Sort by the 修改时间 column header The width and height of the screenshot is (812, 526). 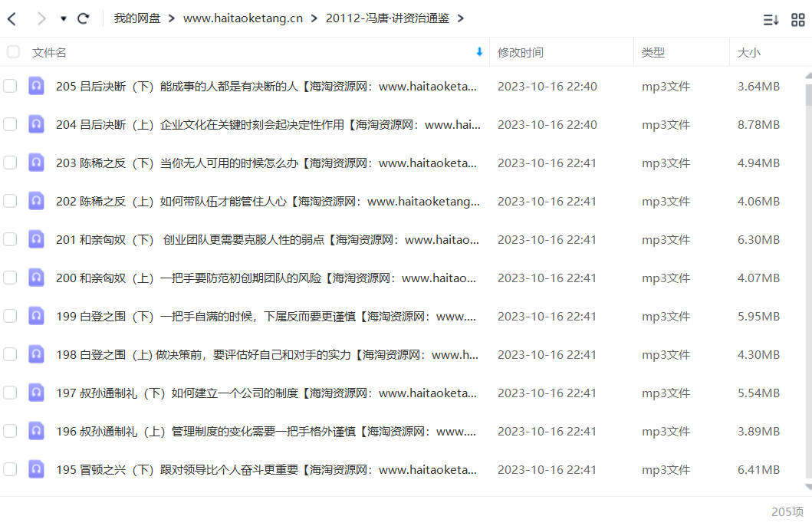(x=520, y=52)
